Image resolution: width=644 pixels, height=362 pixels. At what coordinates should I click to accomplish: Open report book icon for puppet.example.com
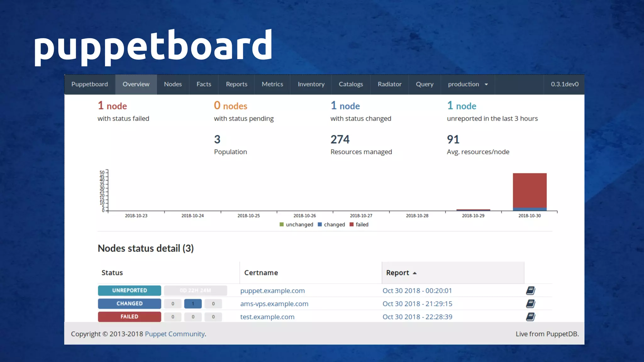pos(530,291)
